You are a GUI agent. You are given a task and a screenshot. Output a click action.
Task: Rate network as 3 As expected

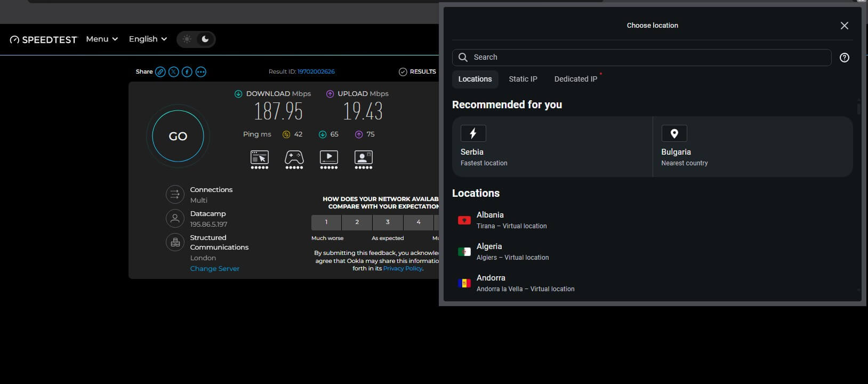(x=388, y=222)
